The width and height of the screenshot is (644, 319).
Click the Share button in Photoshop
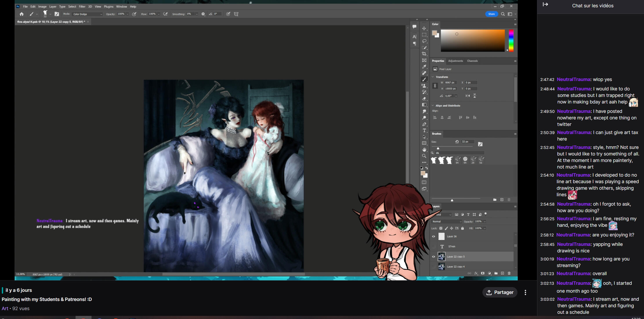pyautogui.click(x=491, y=14)
